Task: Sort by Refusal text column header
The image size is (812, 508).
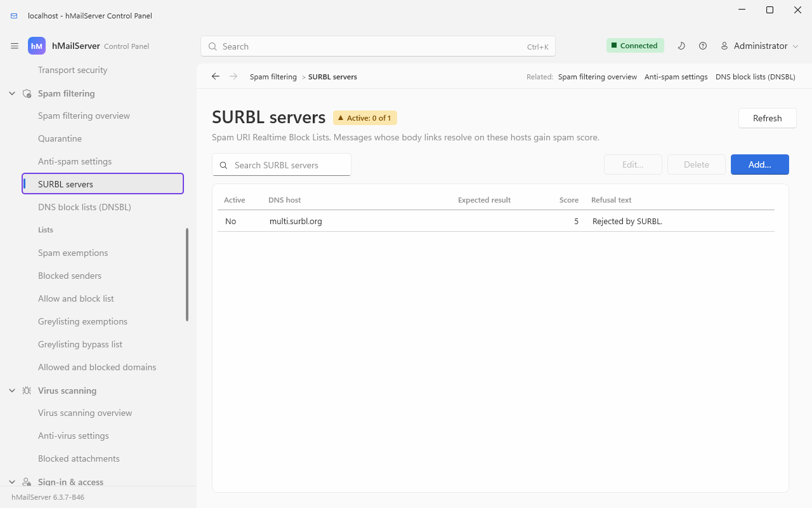Action: pos(612,200)
